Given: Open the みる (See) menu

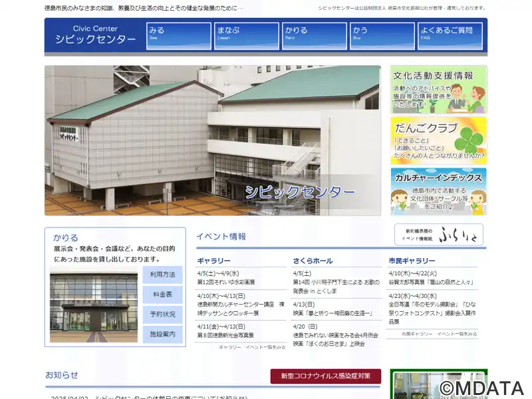Looking at the screenshot, I should (178, 36).
